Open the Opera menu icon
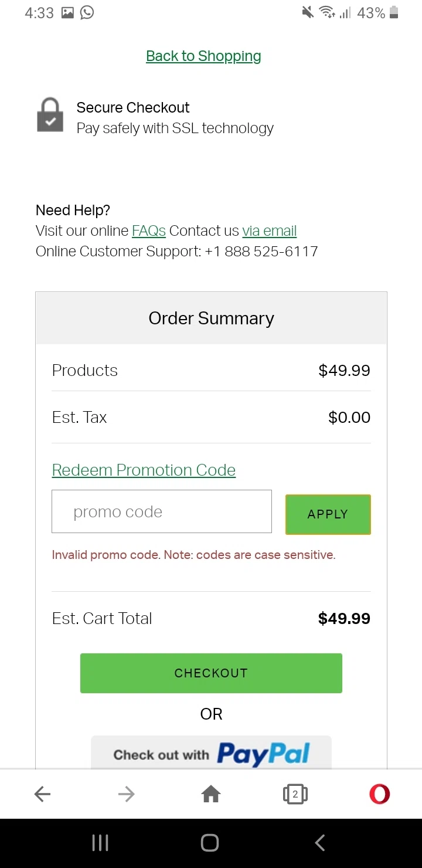422x868 pixels. [379, 794]
